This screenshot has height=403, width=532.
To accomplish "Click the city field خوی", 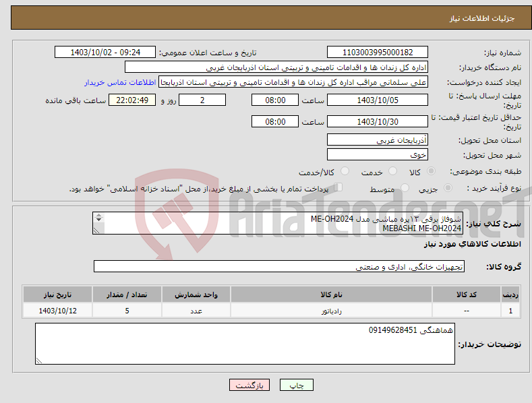I will 378,155.
